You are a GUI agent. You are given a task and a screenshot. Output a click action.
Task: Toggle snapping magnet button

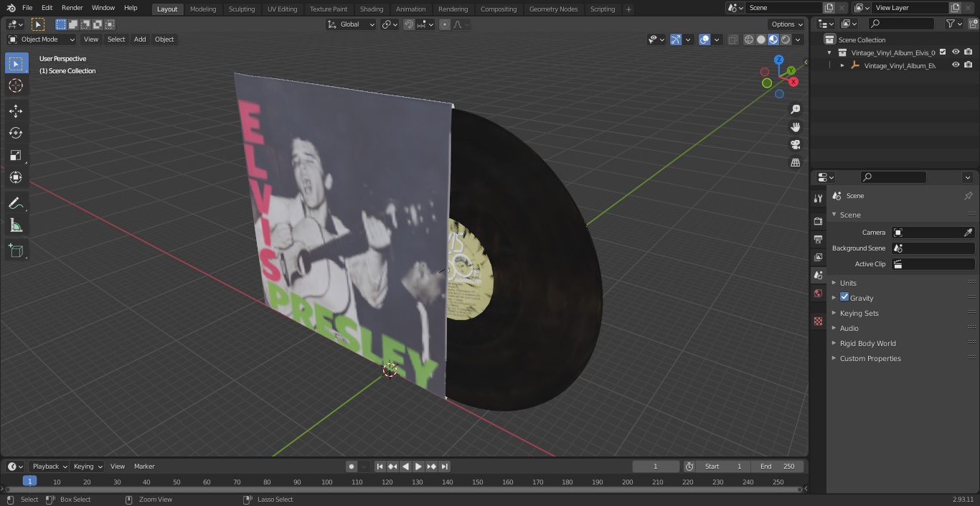tap(409, 24)
